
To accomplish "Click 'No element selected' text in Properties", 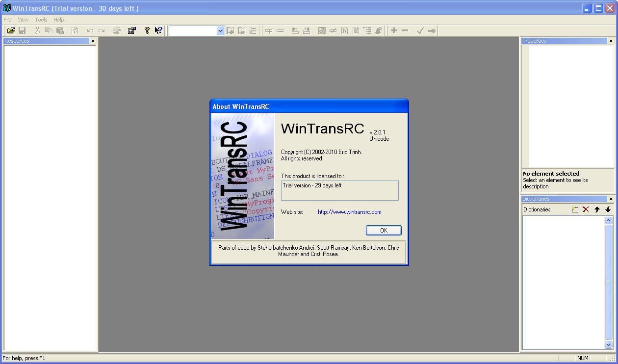I will (551, 174).
